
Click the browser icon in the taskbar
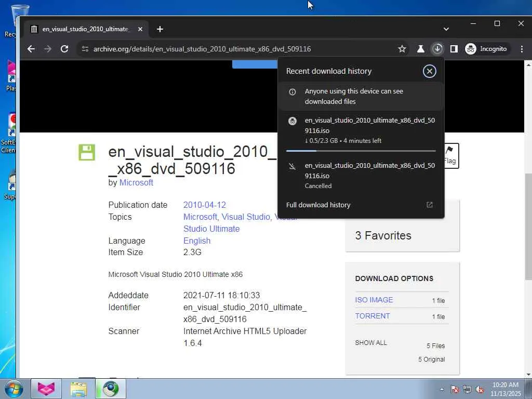[111, 389]
